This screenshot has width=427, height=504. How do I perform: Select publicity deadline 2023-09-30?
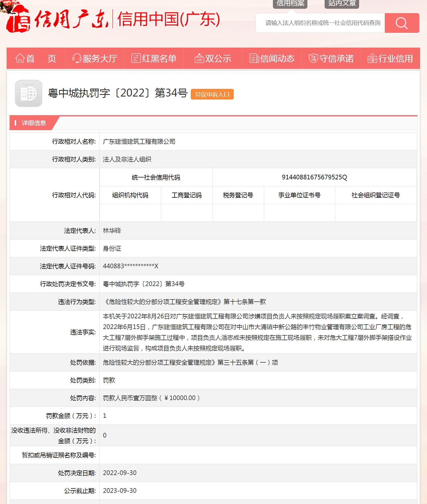coord(120,491)
